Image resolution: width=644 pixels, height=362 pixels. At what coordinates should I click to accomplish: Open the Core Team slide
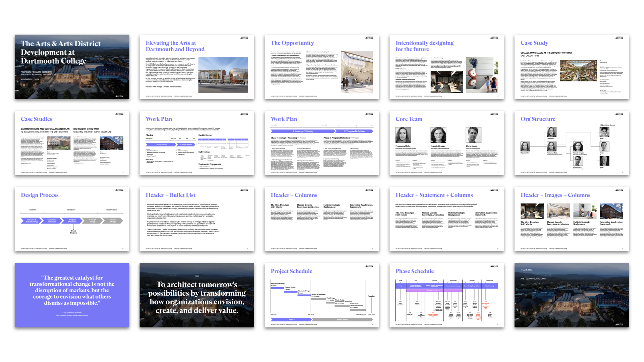coord(446,143)
